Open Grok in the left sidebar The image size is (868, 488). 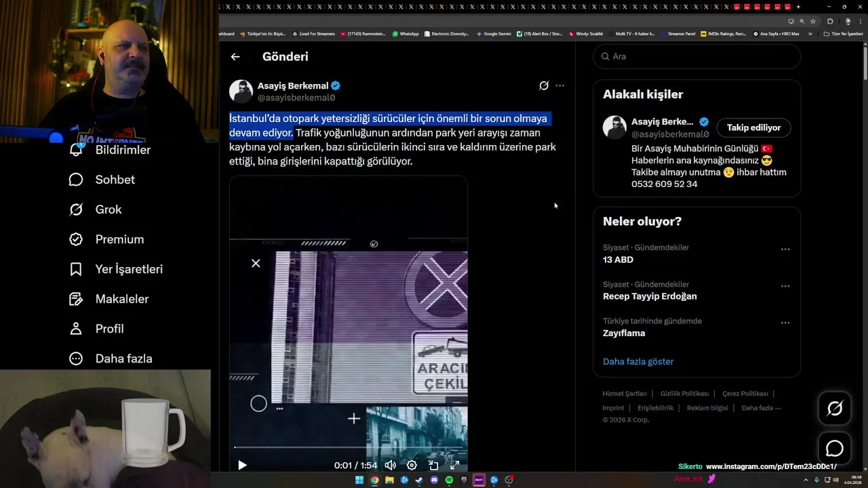tap(95, 209)
